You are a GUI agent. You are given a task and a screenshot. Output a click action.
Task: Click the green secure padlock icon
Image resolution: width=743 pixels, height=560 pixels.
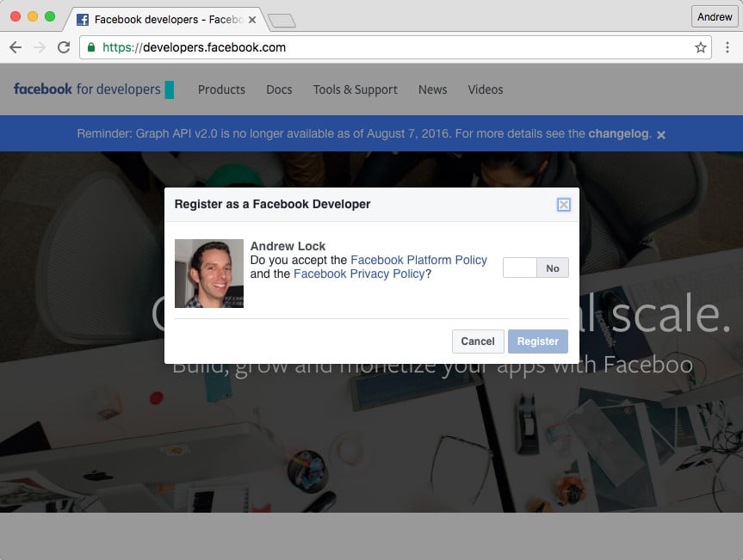(91, 46)
